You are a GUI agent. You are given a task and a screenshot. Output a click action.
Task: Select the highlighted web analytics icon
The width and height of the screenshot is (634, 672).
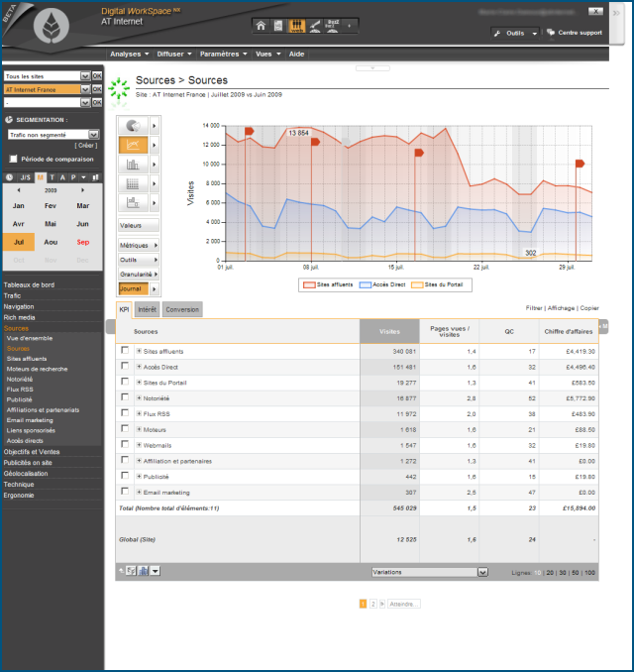coord(296,26)
